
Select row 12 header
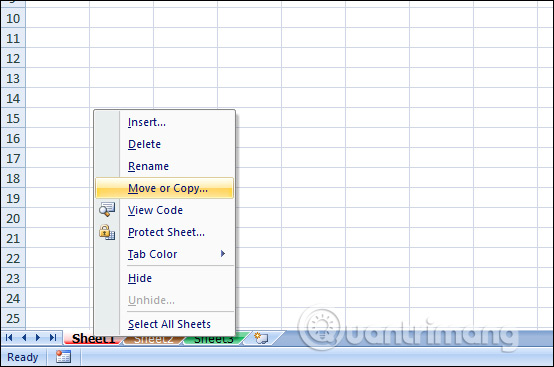pos(13,58)
